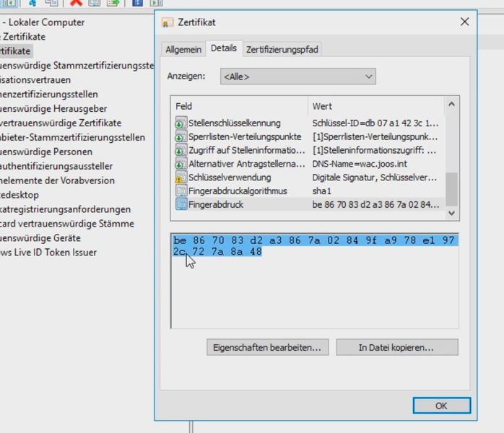Viewport: 504px width, 433px height.
Task: Select the Fingerabdruck field name
Action: [x=216, y=204]
